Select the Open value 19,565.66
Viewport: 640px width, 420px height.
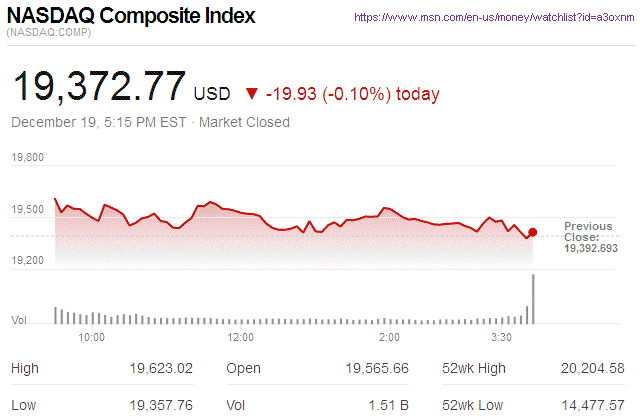[376, 369]
